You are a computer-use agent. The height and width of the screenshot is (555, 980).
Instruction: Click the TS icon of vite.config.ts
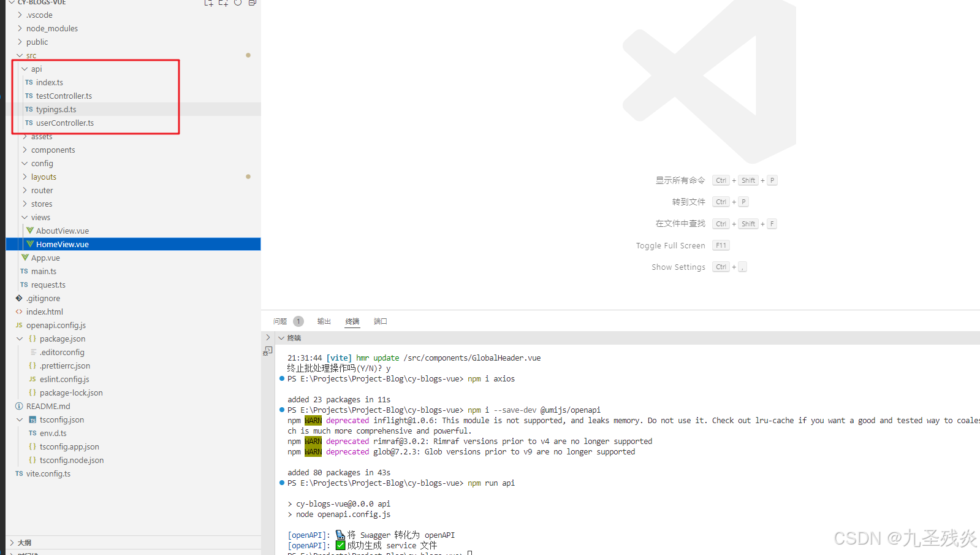pos(19,473)
